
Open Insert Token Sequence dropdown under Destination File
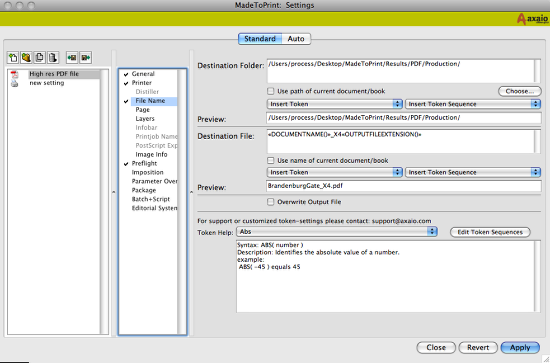(472, 172)
